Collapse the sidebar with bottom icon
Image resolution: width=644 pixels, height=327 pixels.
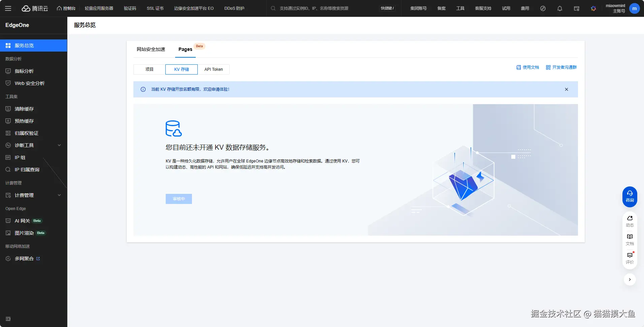8,319
